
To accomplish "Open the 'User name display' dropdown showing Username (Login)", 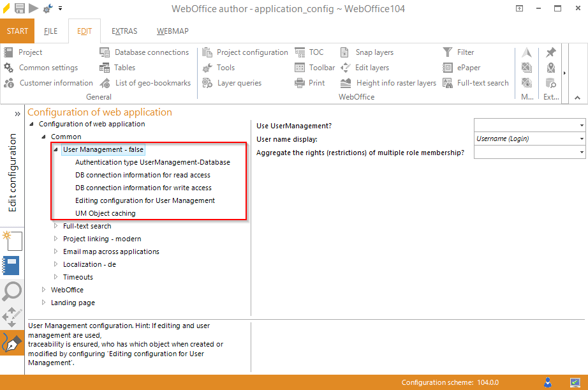I will click(581, 139).
